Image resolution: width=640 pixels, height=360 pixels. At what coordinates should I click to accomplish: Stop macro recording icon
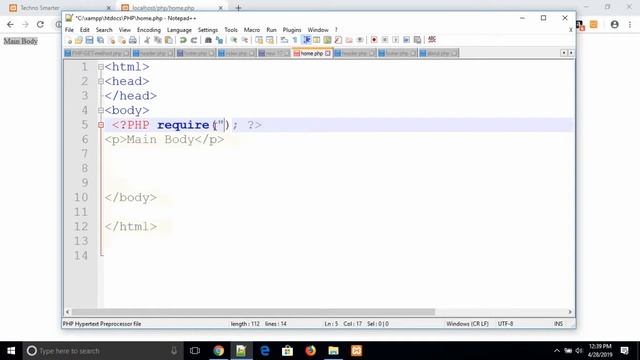point(384,40)
